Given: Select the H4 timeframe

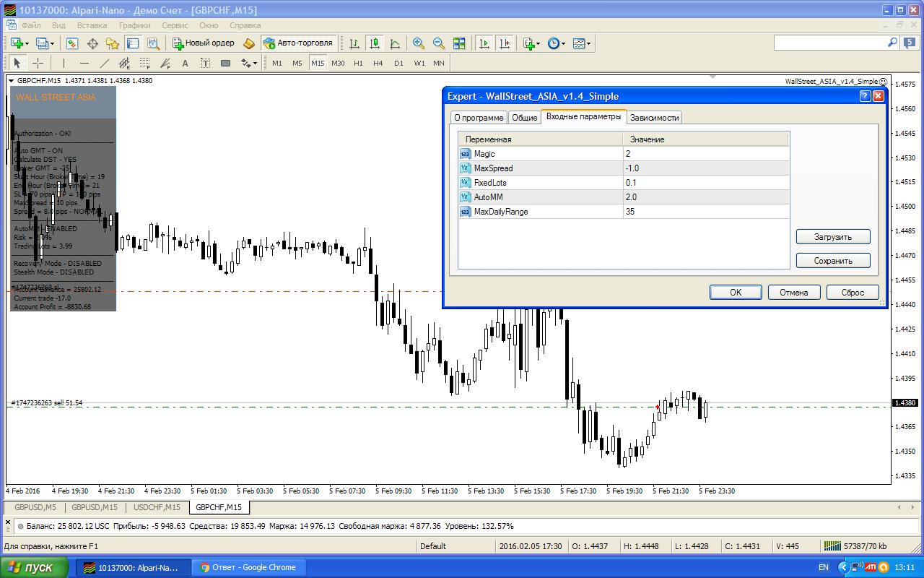Looking at the screenshot, I should click(x=378, y=63).
